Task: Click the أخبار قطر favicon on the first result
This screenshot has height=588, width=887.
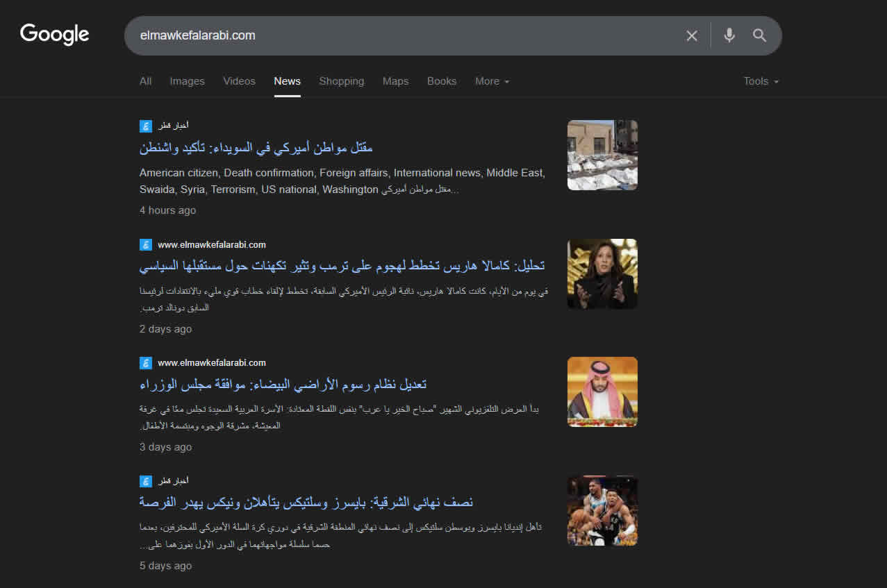Action: [145, 126]
